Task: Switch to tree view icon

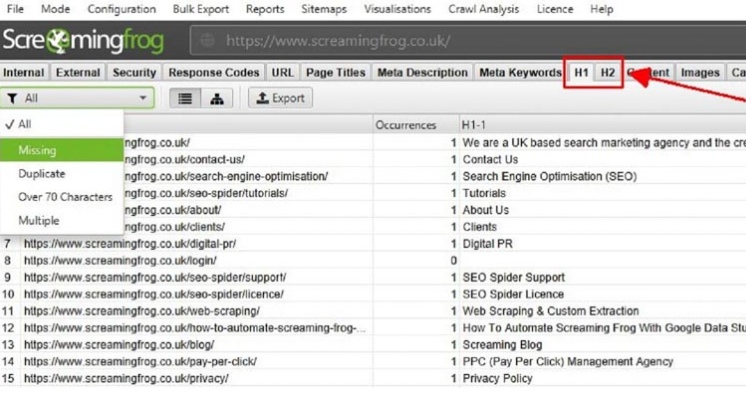Action: pyautogui.click(x=217, y=99)
